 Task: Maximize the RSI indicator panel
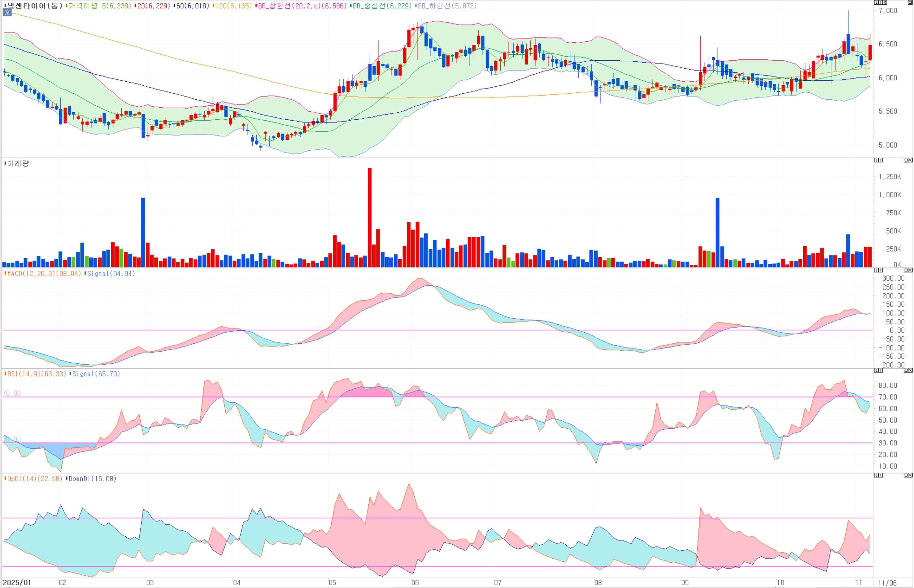(x=906, y=370)
